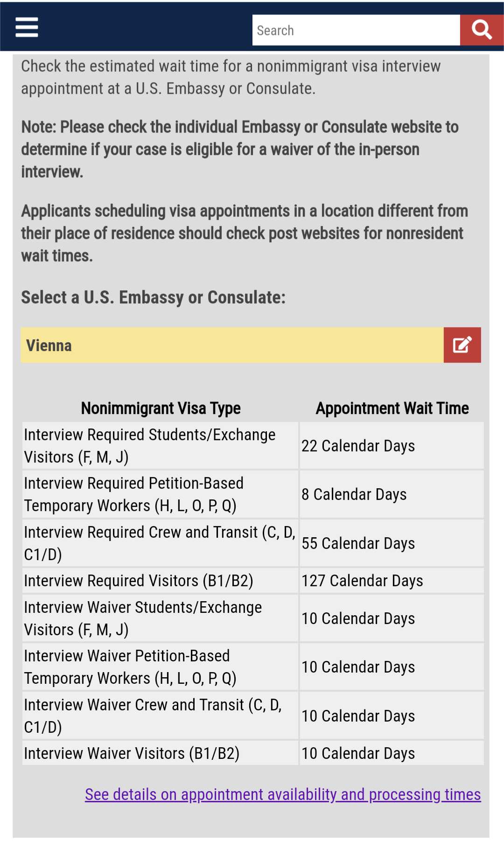Open appointment availability and processing times link
Image resolution: width=504 pixels, height=849 pixels.
[x=283, y=794]
